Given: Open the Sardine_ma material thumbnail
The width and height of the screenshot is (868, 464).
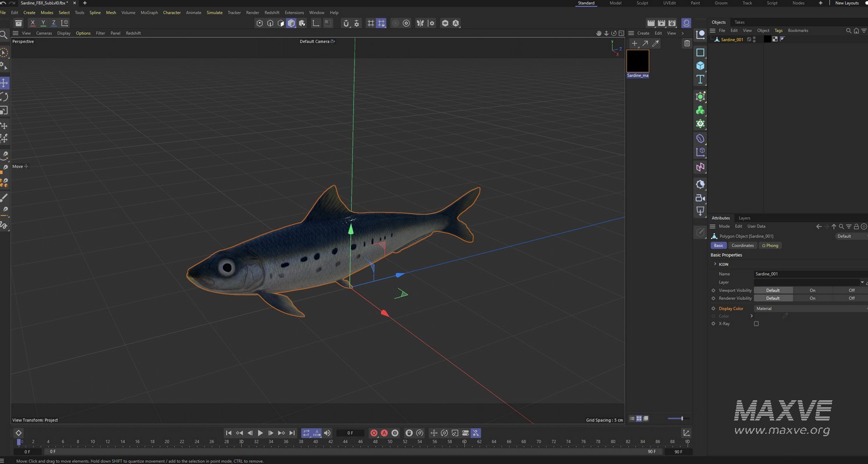Looking at the screenshot, I should [x=638, y=60].
